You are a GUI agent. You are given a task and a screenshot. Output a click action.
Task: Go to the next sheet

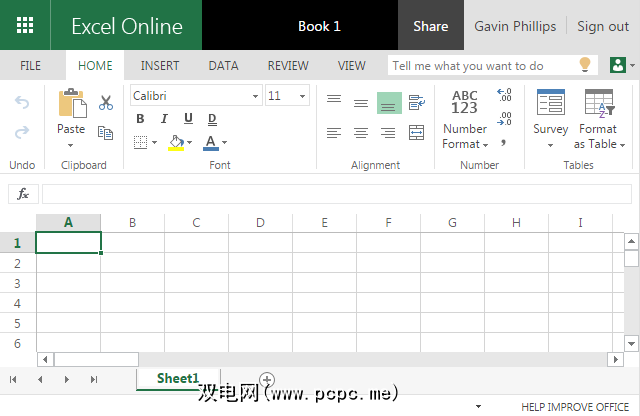[67, 380]
